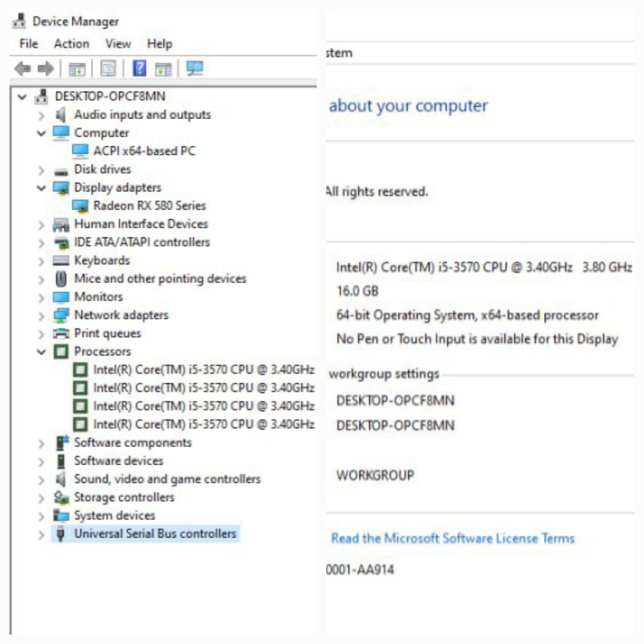This screenshot has height=644, width=644.
Task: Select the ACPI x64-based PC entry
Action: 144,151
